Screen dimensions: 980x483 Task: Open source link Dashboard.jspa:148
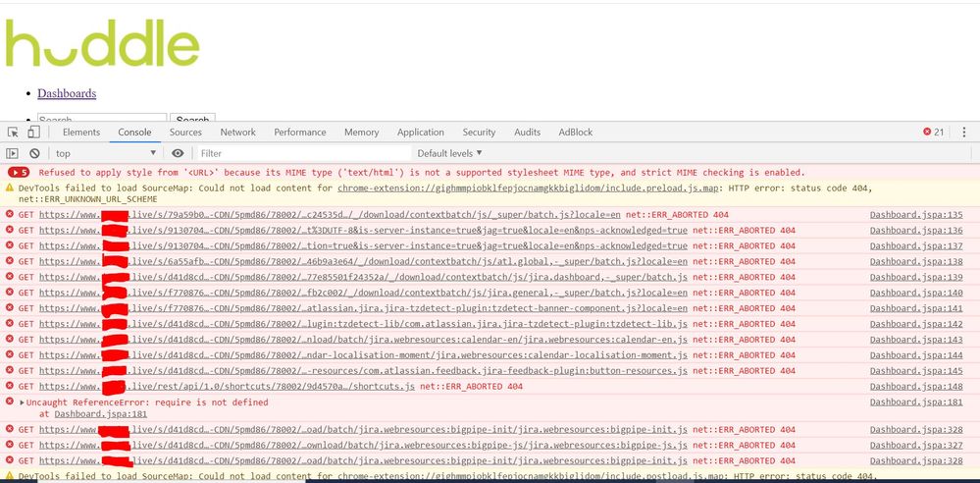[x=916, y=387]
